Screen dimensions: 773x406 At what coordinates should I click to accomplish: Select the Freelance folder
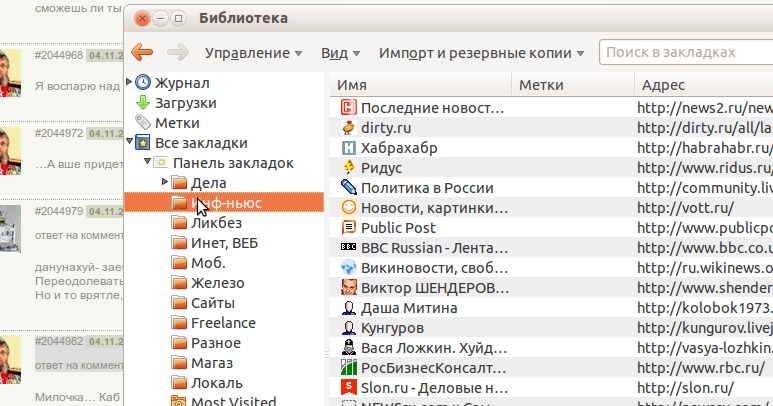224,323
